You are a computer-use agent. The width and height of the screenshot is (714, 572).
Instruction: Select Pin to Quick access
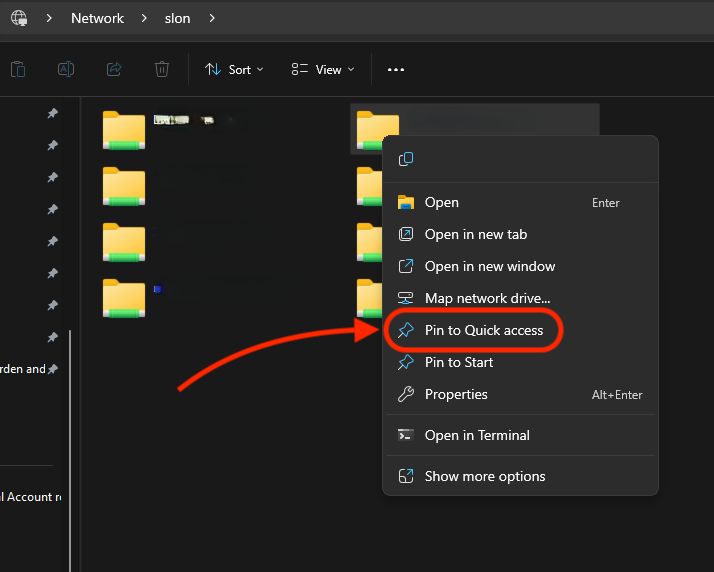(x=483, y=330)
